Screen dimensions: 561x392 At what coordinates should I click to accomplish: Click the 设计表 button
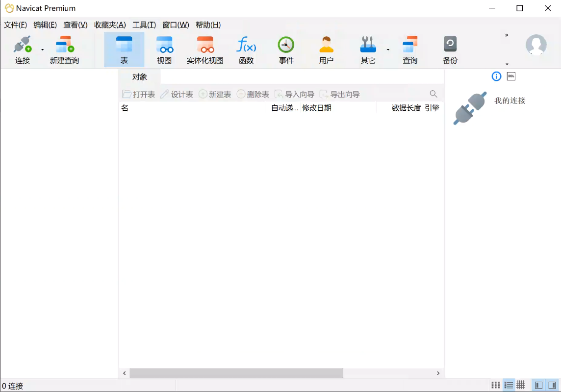click(x=177, y=95)
